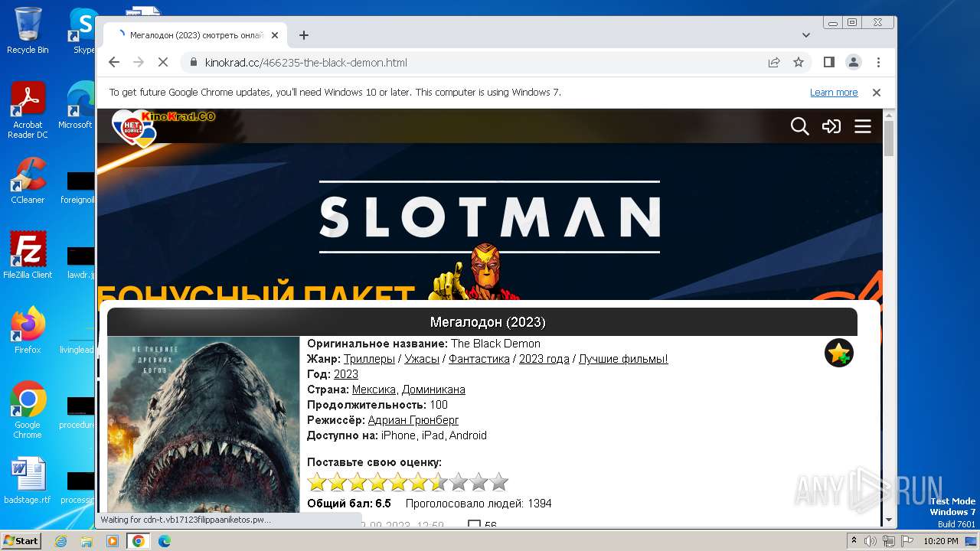Viewport: 980px width, 551px height.
Task: Click the year 2023 link
Action: click(x=346, y=374)
